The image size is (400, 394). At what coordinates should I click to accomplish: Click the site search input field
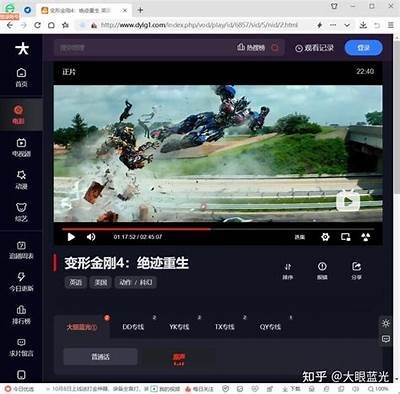143,48
